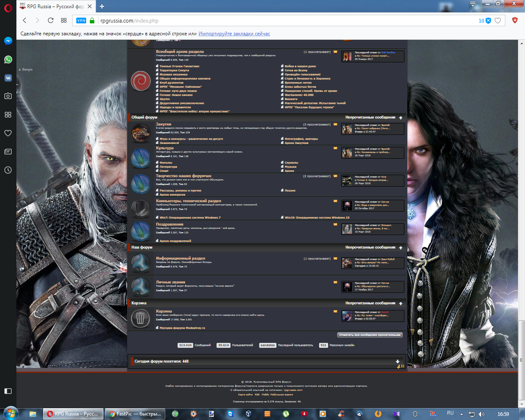The image size is (525, 420).
Task: Open 'Win10: Операционная система Windows 10' subforum
Action: click(317, 218)
